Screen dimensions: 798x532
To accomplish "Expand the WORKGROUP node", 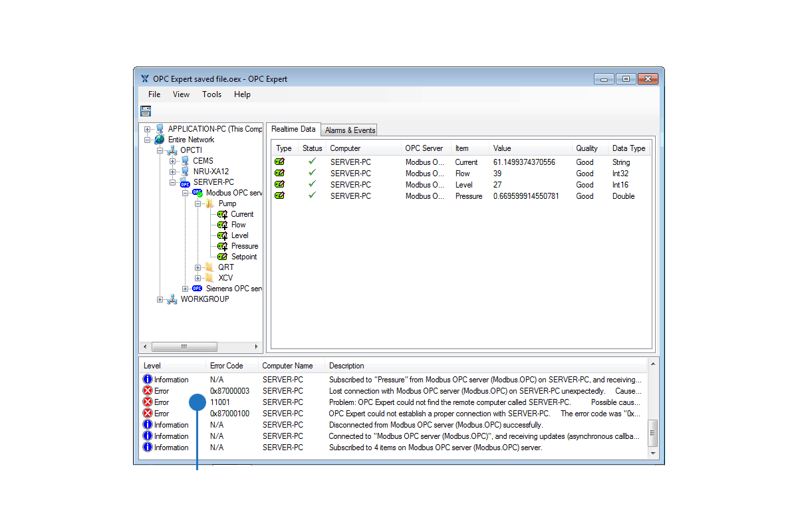I will pyautogui.click(x=160, y=299).
